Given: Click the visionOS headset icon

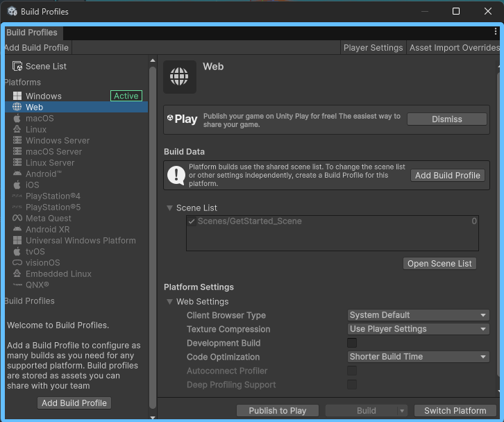Looking at the screenshot, I should click(x=17, y=262).
